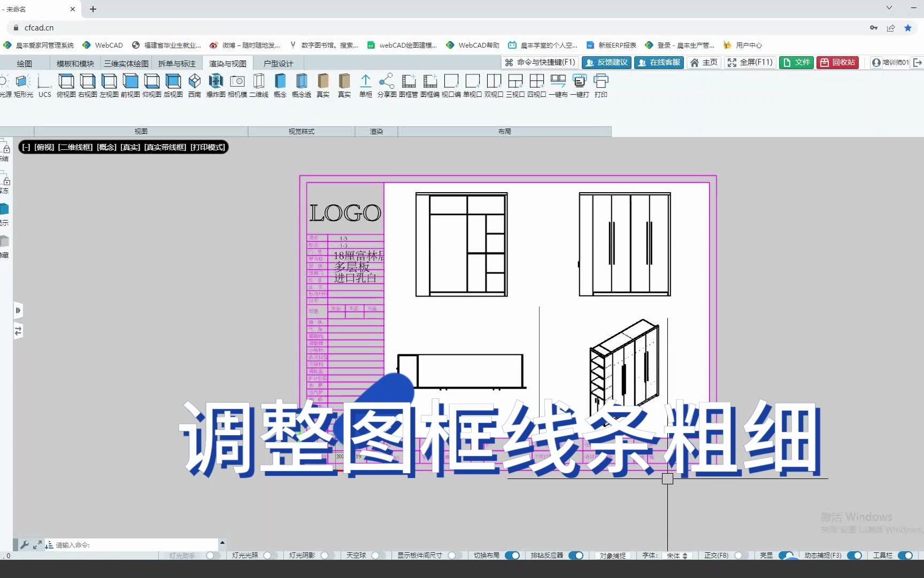Open the [俯视] view selector
The width and height of the screenshot is (924, 578).
click(x=44, y=147)
